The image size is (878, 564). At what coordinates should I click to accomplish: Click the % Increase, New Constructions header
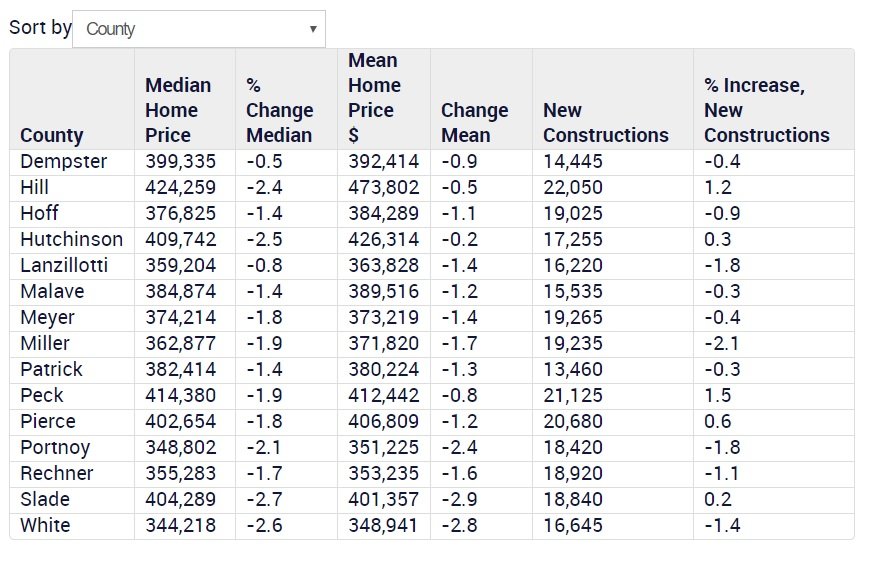[x=766, y=110]
